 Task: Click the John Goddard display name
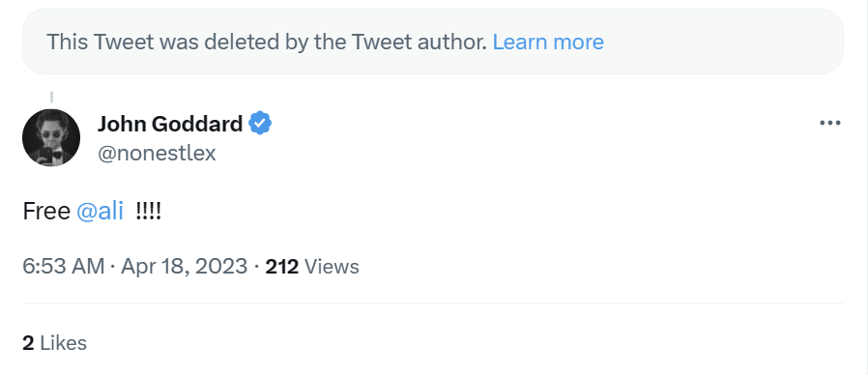point(170,124)
